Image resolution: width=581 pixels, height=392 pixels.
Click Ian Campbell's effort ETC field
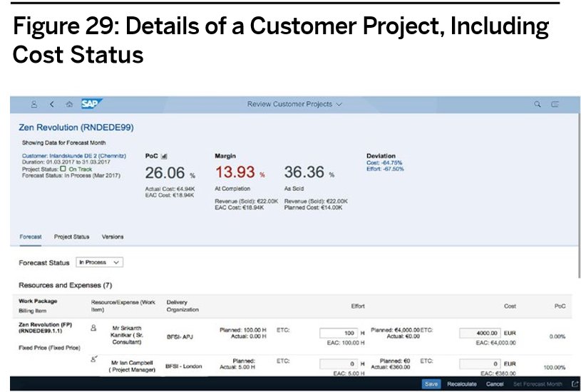(339, 363)
